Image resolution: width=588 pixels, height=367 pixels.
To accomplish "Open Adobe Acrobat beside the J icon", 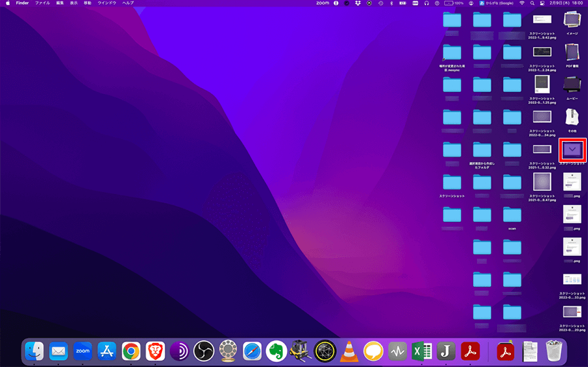I will point(470,351).
